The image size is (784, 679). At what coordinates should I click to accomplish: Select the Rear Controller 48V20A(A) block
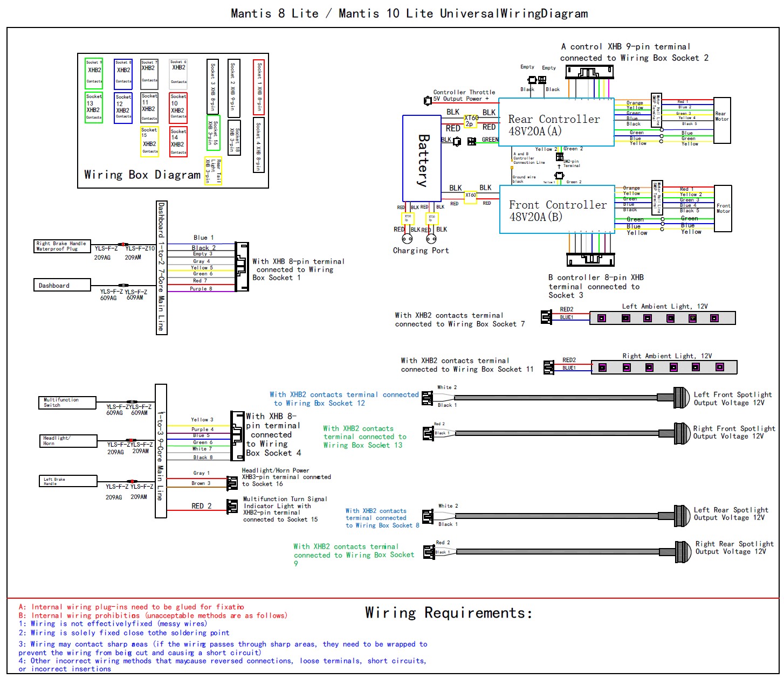(556, 122)
